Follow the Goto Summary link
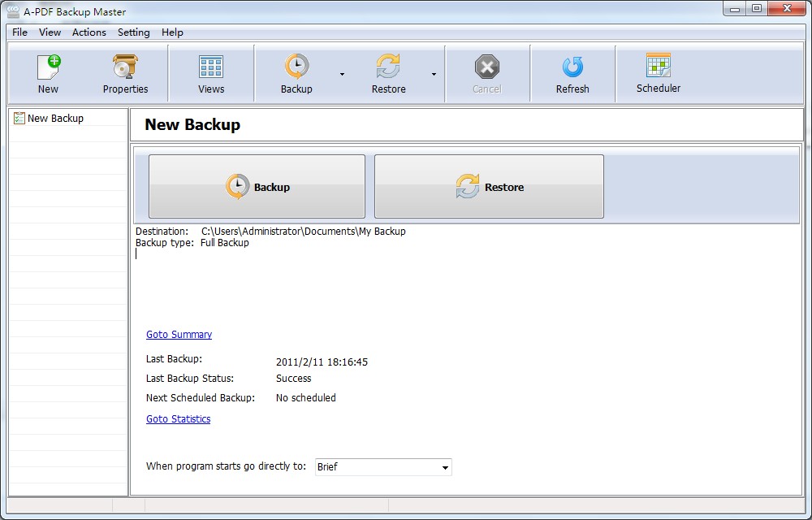Viewport: 812px width, 520px height. (179, 335)
